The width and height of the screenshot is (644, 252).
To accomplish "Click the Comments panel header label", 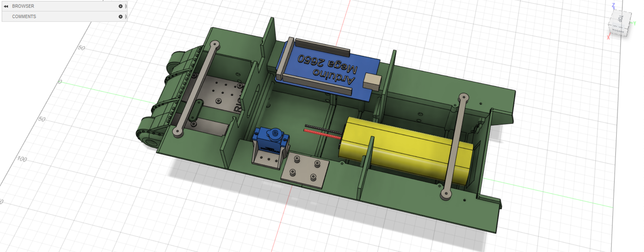I will click(x=24, y=16).
